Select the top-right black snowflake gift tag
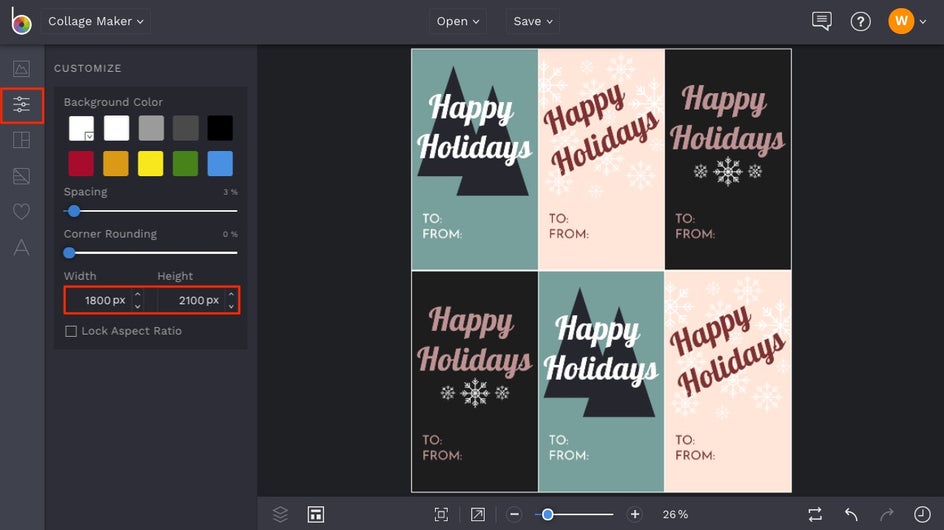 [x=728, y=159]
